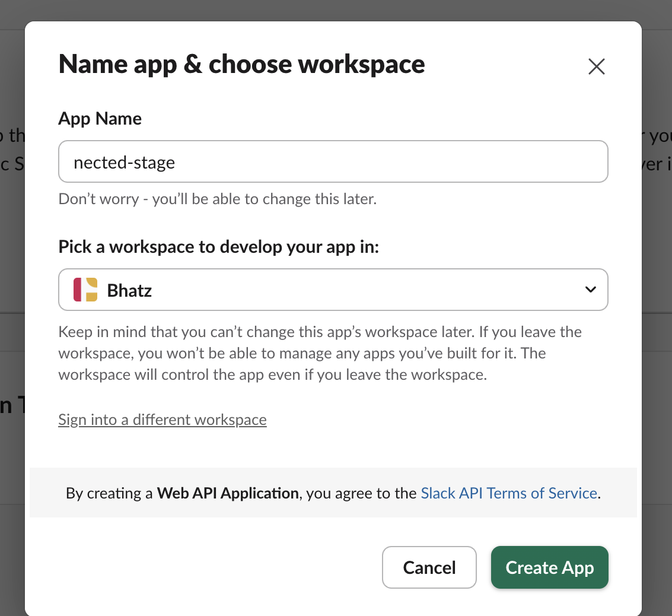The width and height of the screenshot is (672, 616).
Task: Click 'Sign into a different workspace' link
Action: [x=163, y=420]
